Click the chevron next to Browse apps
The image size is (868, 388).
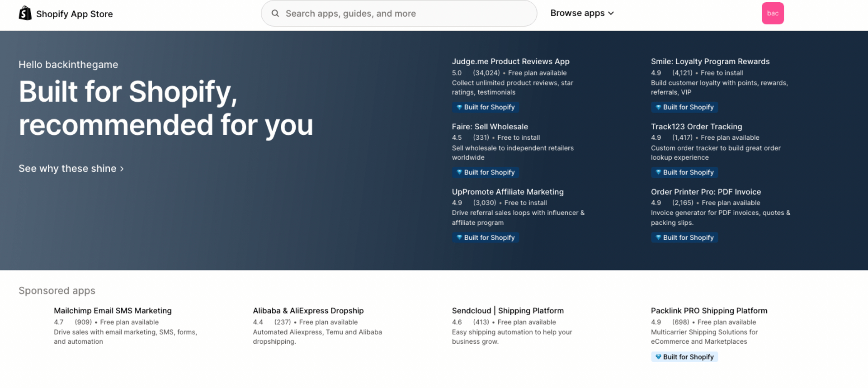pyautogui.click(x=611, y=14)
